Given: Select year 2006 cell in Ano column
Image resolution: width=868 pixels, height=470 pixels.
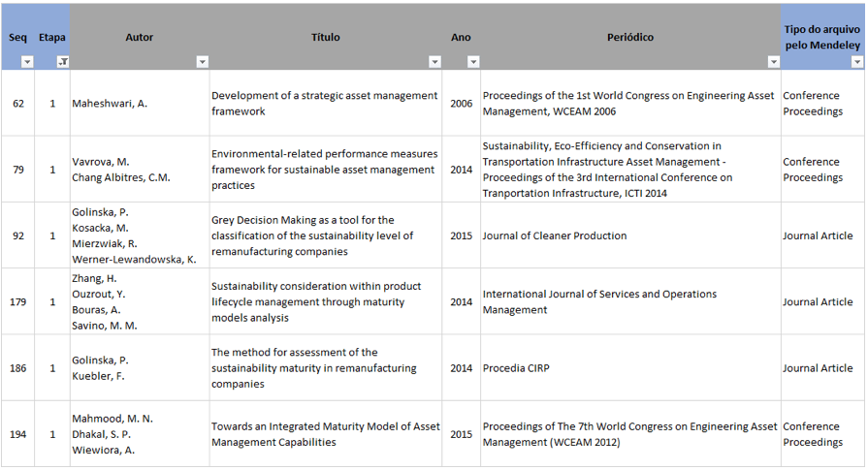Looking at the screenshot, I should [461, 104].
